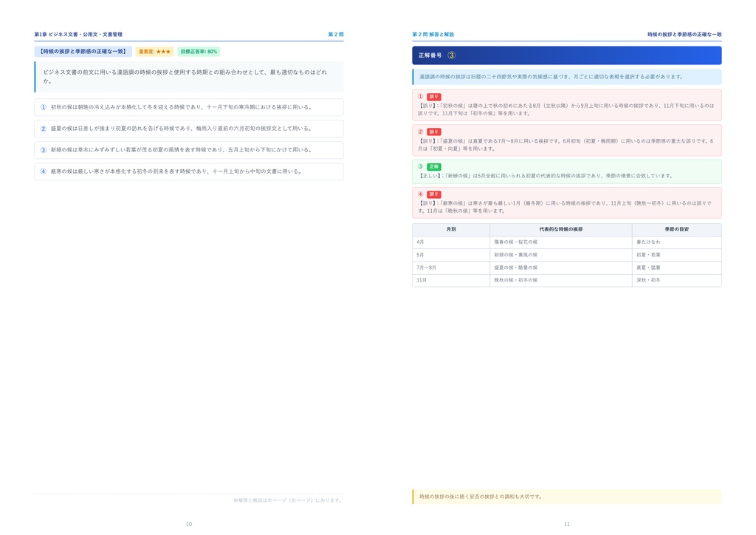Click the footnote ※解答と解説は次ページにあります

point(289,500)
